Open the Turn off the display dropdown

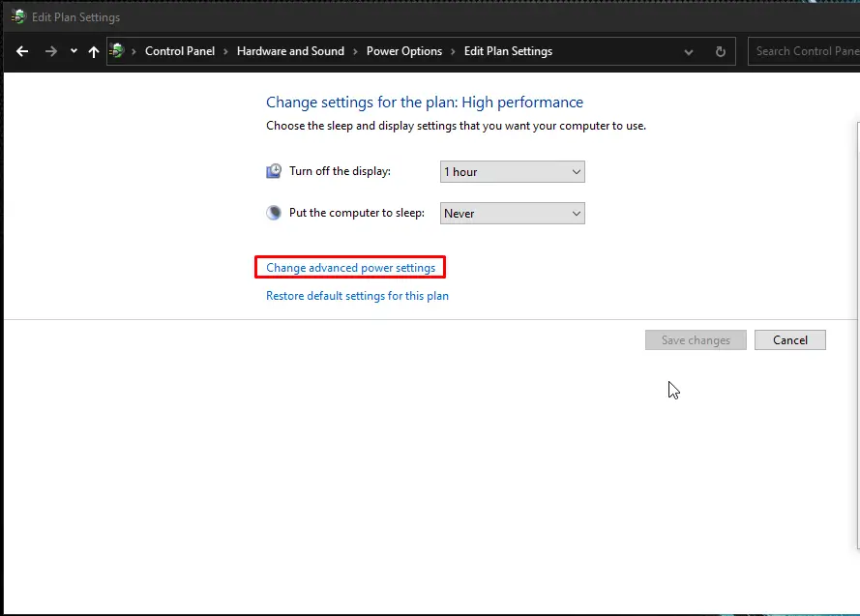(x=513, y=171)
